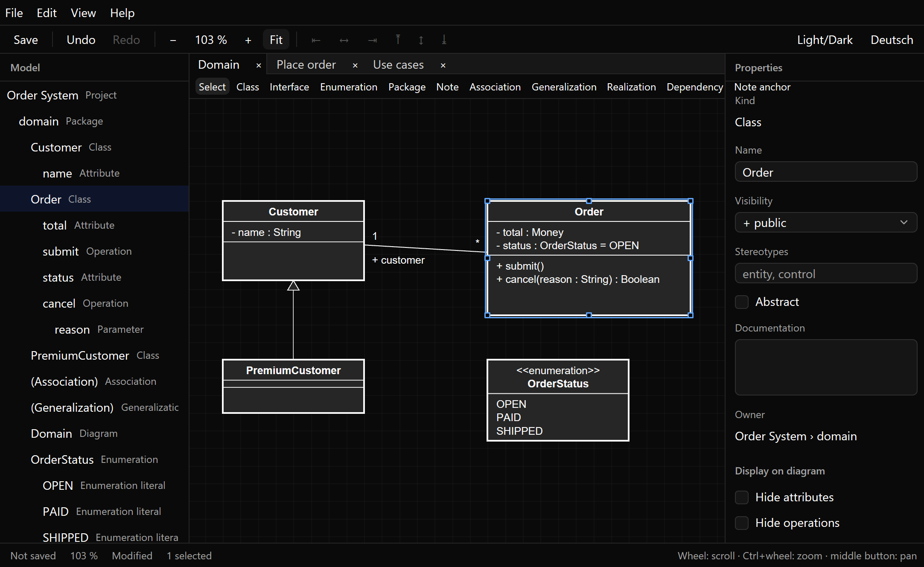Zoom in with the plus button

tap(248, 40)
